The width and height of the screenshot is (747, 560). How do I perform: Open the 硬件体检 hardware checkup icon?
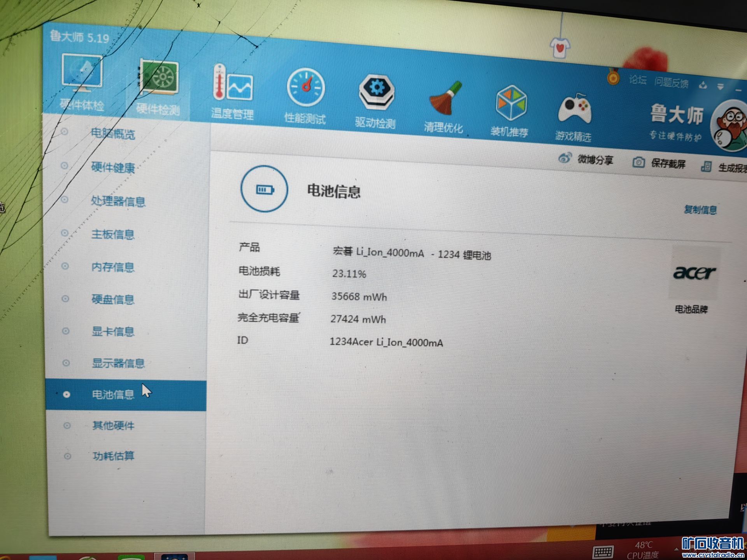point(82,82)
